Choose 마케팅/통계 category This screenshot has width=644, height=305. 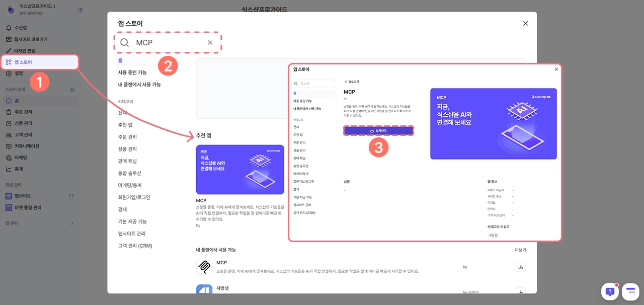(x=130, y=185)
